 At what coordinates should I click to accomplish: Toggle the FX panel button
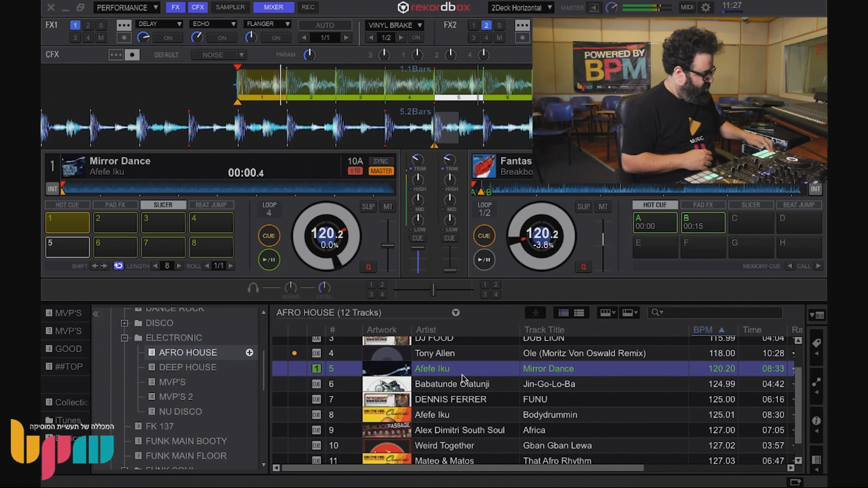pyautogui.click(x=176, y=8)
